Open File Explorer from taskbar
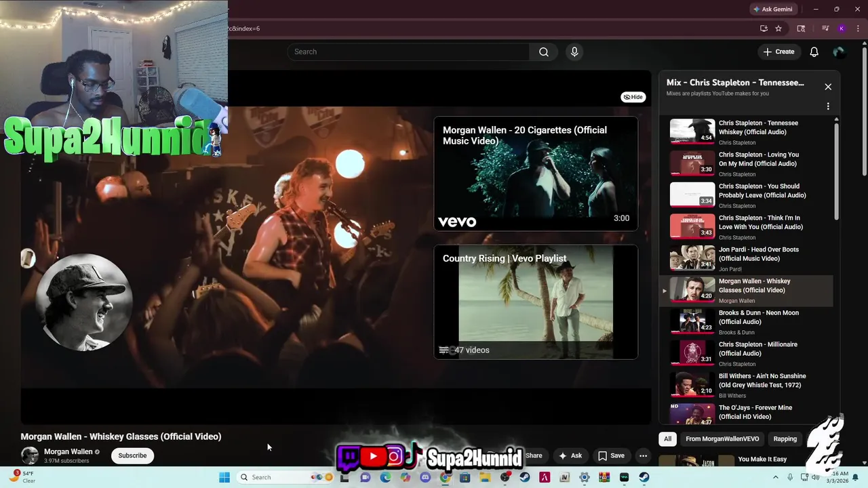Image resolution: width=868 pixels, height=488 pixels. (485, 477)
